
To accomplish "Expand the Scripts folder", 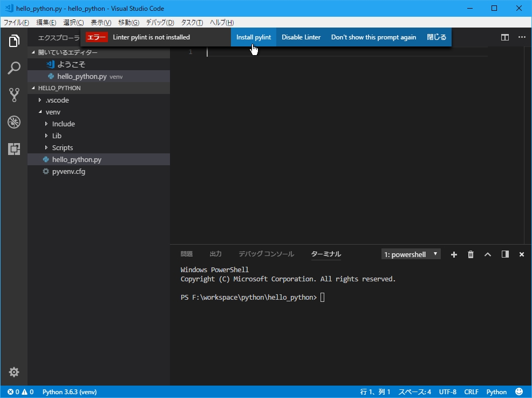I will tap(46, 148).
